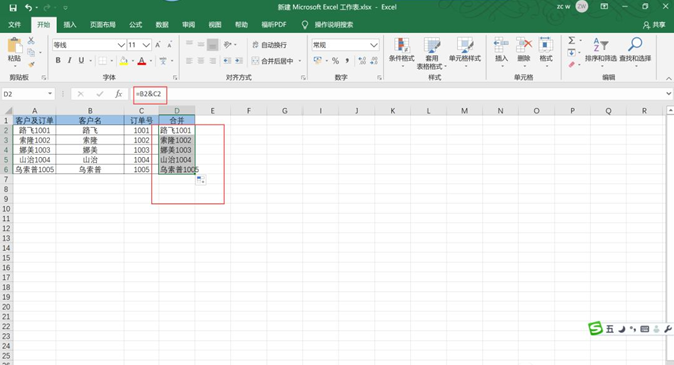The image size is (674, 365).
Task: Expand the formula bar chevron
Action: point(668,94)
